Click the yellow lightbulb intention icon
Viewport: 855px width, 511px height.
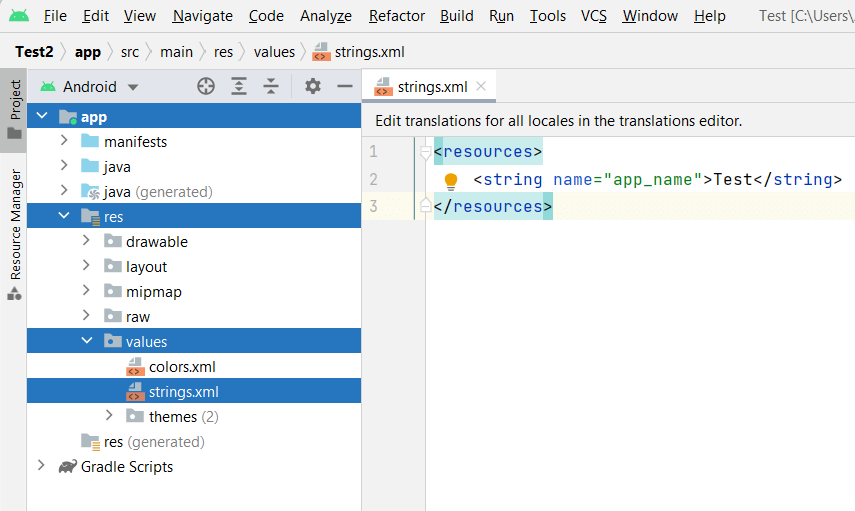[x=450, y=181]
